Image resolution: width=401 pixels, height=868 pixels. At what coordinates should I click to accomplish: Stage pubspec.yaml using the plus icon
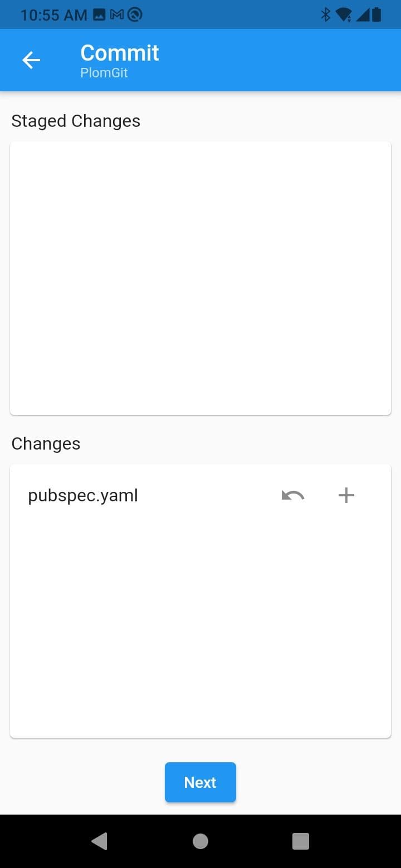346,495
